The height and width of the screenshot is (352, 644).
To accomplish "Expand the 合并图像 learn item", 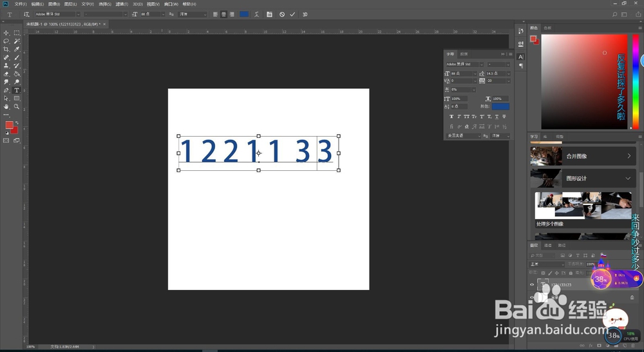I will (x=629, y=156).
